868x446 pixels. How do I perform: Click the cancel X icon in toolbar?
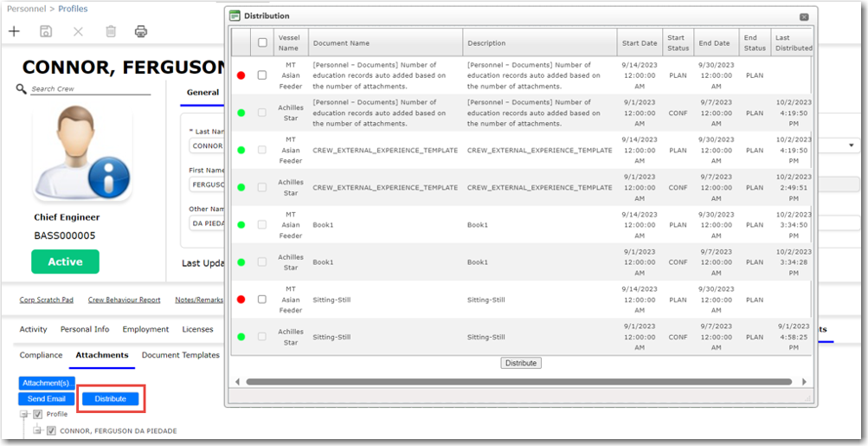(x=78, y=31)
